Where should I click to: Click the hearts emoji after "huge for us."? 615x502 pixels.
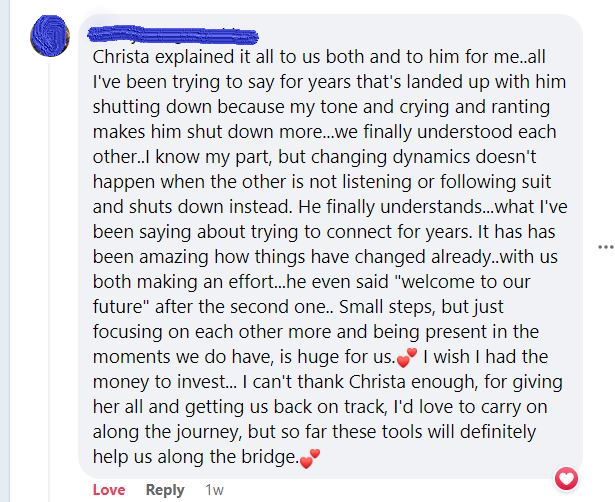point(406,358)
